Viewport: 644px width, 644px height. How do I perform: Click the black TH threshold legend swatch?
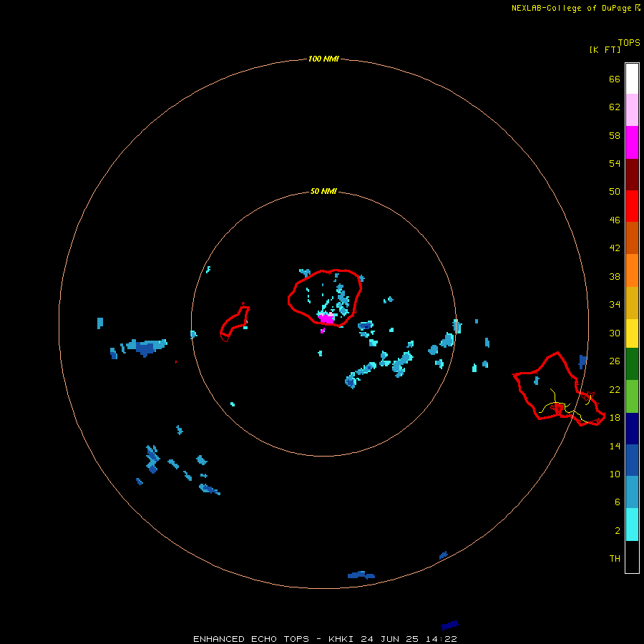632,557
